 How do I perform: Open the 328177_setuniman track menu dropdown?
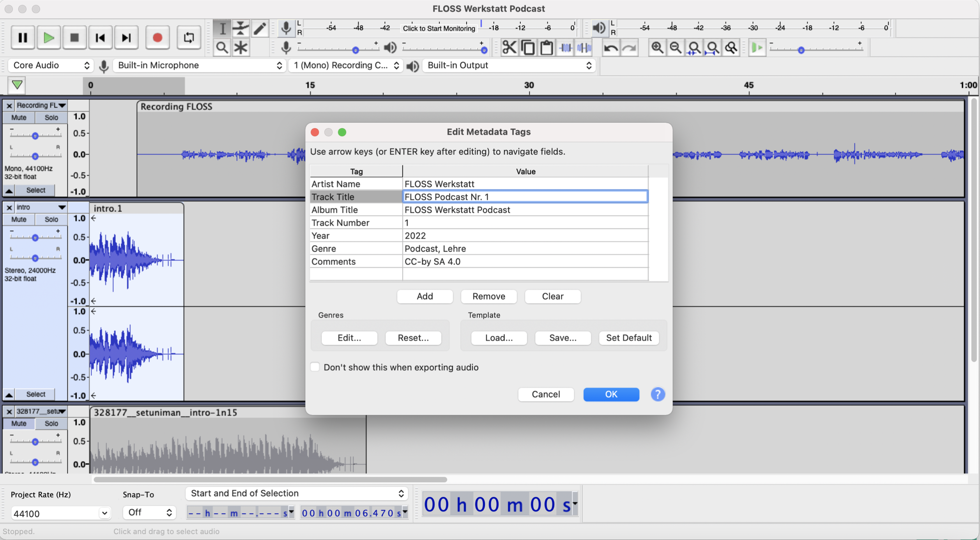[41, 411]
